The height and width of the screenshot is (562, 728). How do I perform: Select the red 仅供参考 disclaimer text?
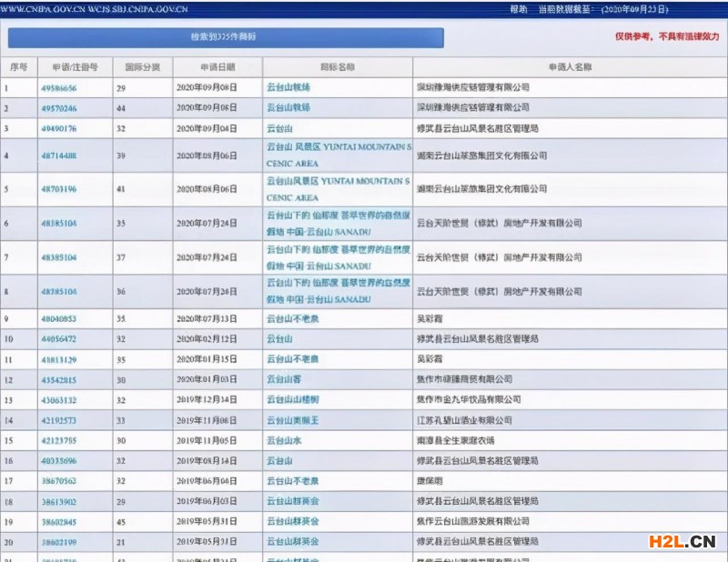point(667,36)
